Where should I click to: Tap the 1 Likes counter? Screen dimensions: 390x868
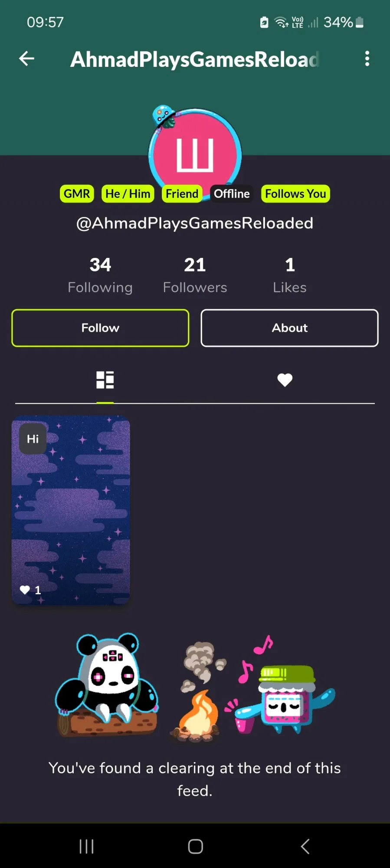[x=290, y=275]
